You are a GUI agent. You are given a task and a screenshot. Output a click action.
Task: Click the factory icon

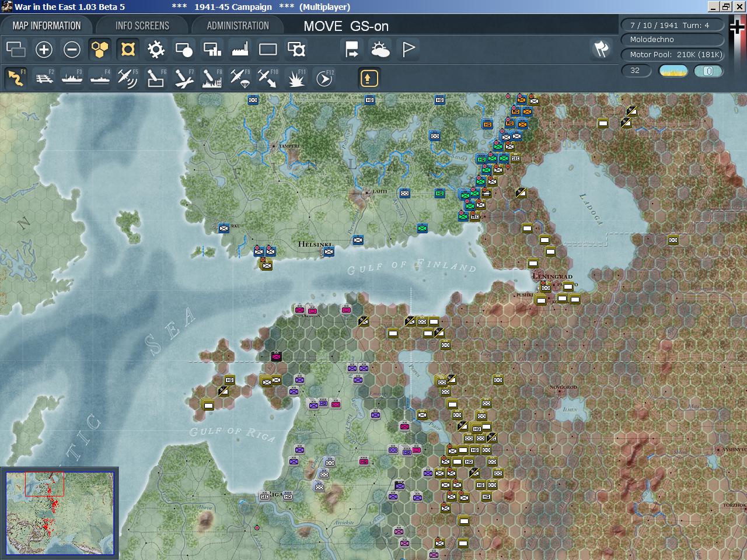pyautogui.click(x=240, y=50)
